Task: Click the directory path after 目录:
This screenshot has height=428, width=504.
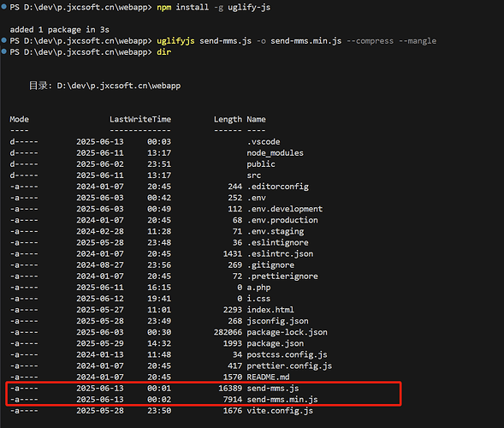Action: (119, 86)
